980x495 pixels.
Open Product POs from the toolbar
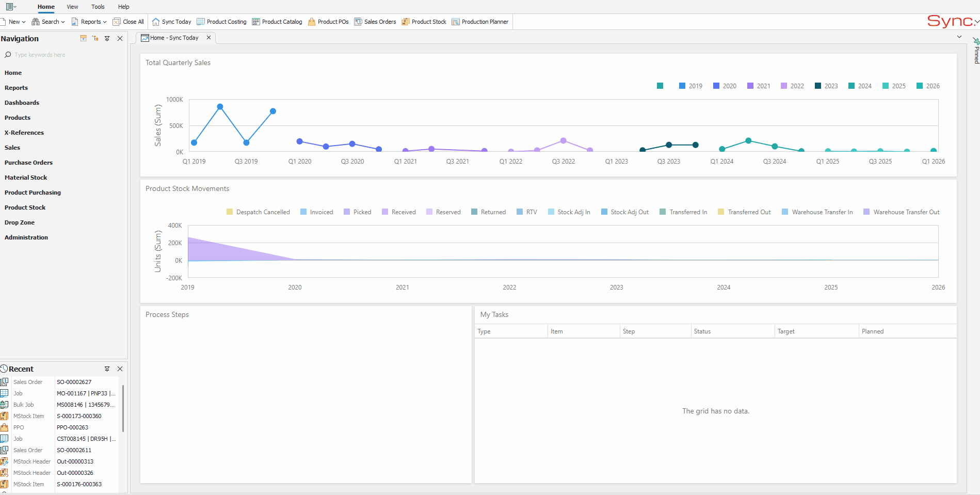click(328, 22)
